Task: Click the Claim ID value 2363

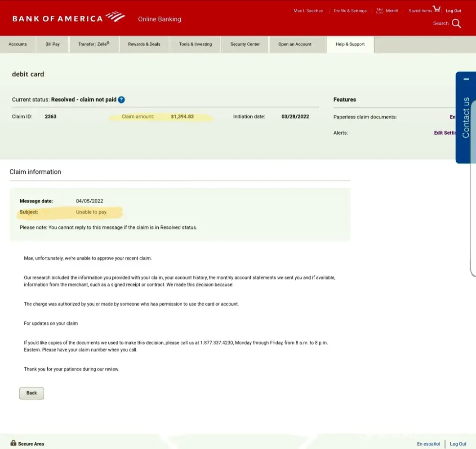Action: click(51, 117)
